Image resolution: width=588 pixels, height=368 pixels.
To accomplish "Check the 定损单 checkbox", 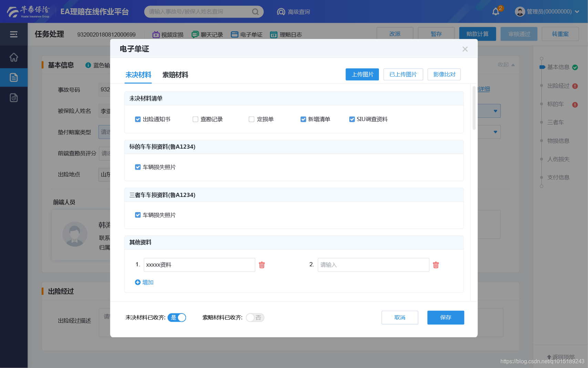I will 251,119.
